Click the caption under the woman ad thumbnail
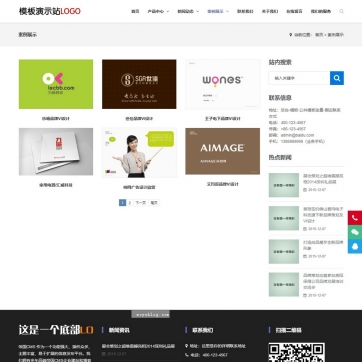Screen dimensions: 362x362 coord(139,187)
